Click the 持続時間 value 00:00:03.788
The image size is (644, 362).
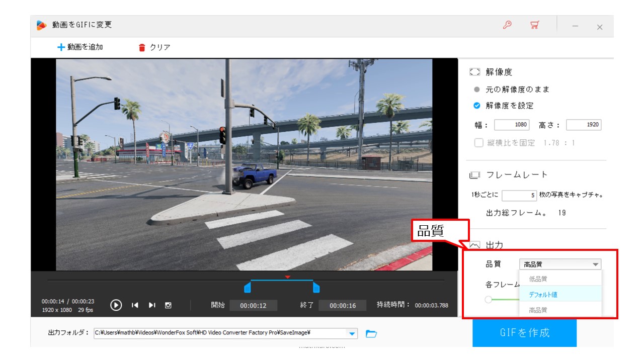(x=431, y=305)
